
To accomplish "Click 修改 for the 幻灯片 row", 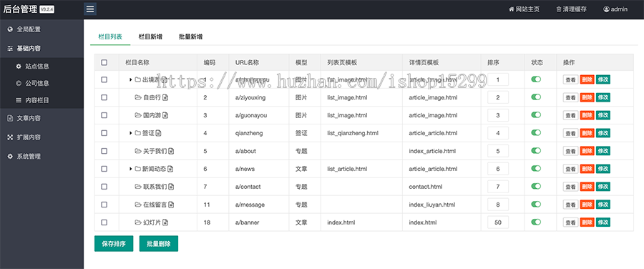I will 603,222.
